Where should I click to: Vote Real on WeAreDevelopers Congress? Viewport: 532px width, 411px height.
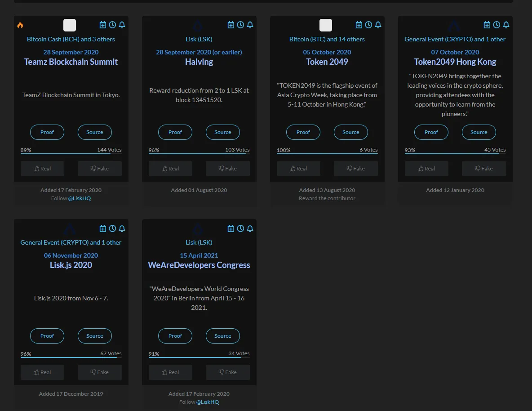[x=170, y=372]
